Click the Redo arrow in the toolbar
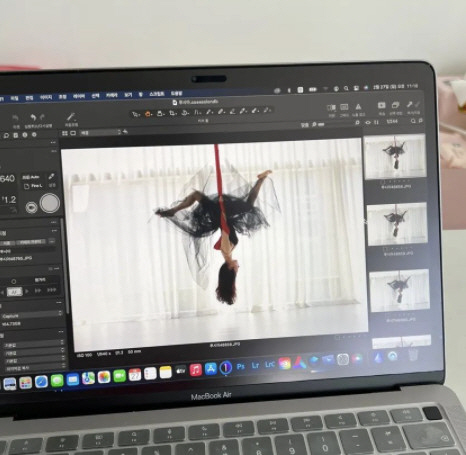 tap(42, 117)
